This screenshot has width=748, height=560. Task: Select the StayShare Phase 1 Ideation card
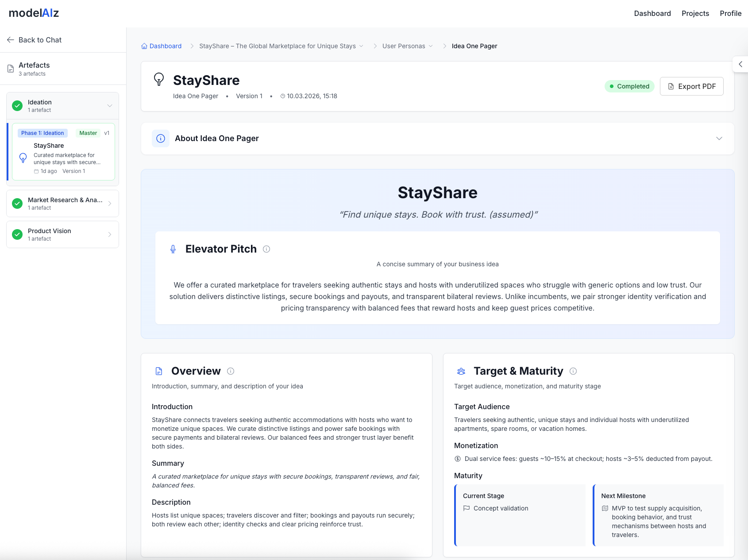point(63,152)
